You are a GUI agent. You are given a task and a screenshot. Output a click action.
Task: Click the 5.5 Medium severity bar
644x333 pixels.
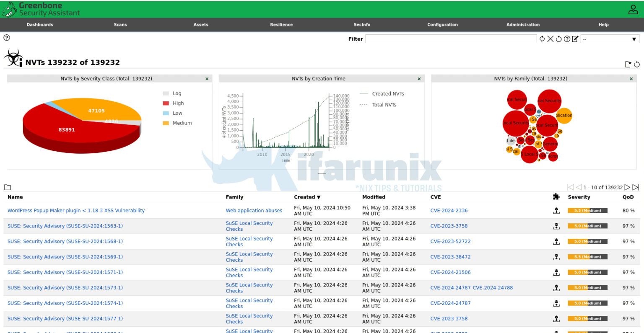(x=587, y=210)
